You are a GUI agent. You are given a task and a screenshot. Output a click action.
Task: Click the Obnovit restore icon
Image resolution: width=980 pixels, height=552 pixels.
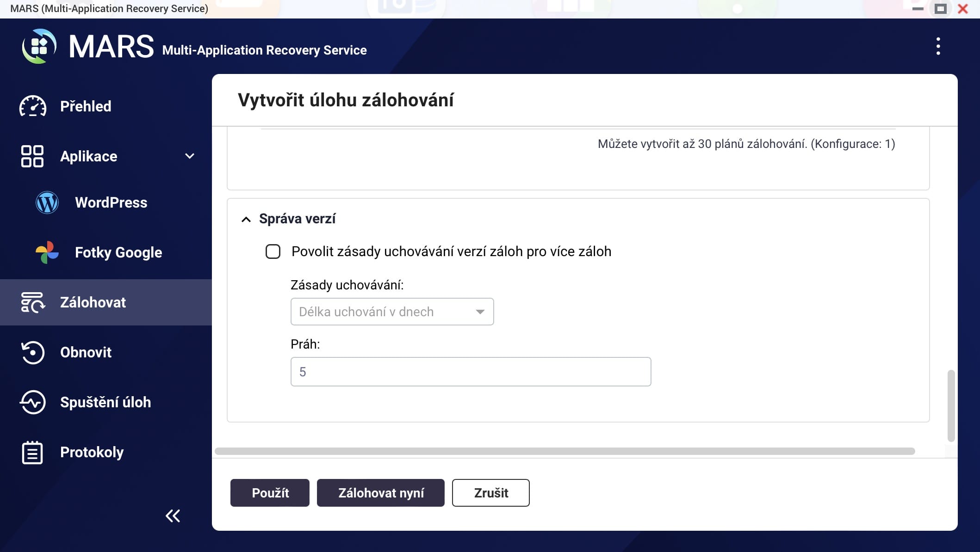pyautogui.click(x=33, y=352)
